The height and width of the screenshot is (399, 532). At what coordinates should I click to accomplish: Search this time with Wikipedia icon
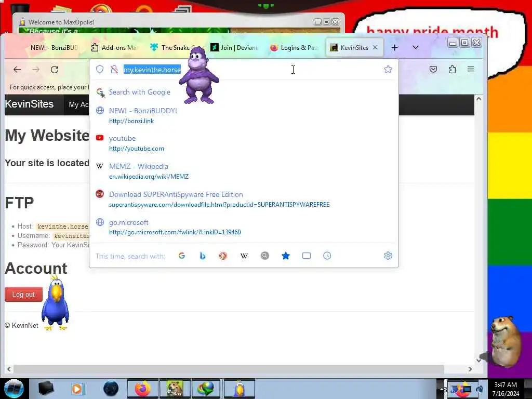coord(244,256)
